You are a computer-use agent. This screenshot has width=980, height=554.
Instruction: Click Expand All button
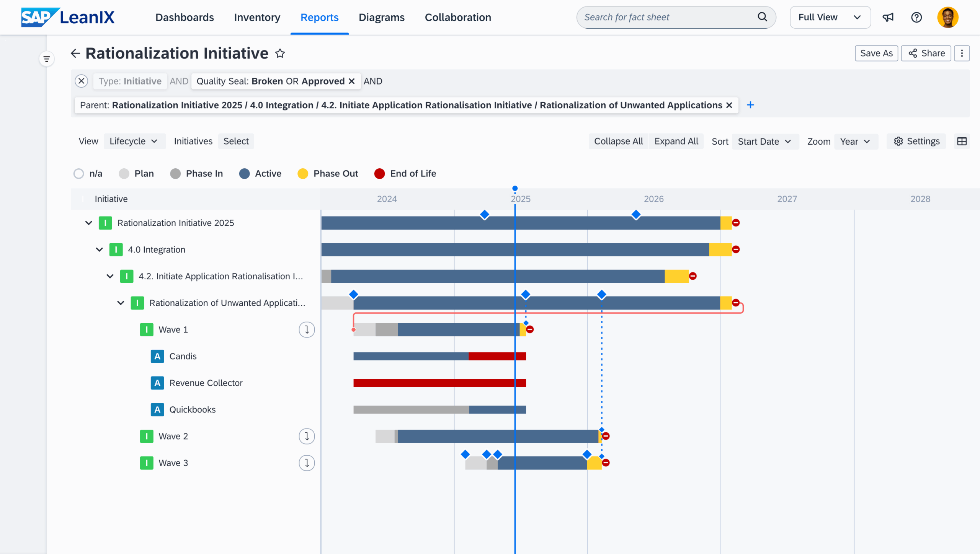676,141
